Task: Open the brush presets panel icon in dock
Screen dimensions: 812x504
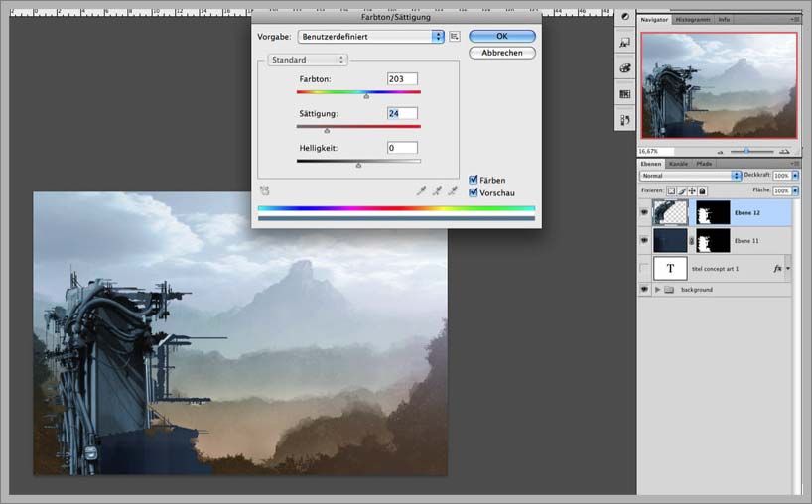Action: (625, 43)
